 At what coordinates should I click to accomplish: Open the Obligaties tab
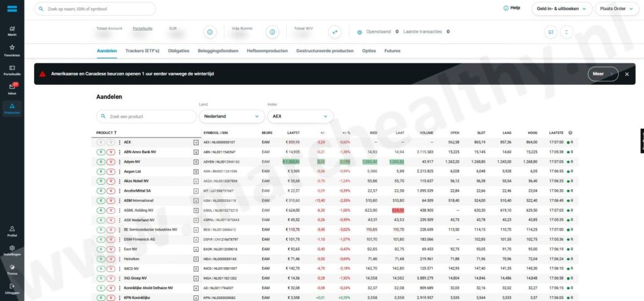coord(179,51)
